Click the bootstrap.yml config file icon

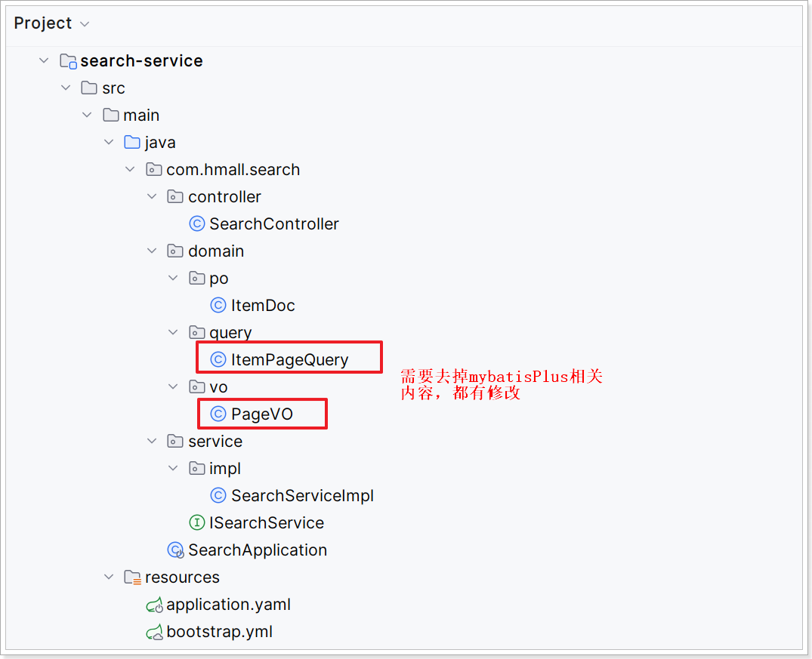pos(154,632)
